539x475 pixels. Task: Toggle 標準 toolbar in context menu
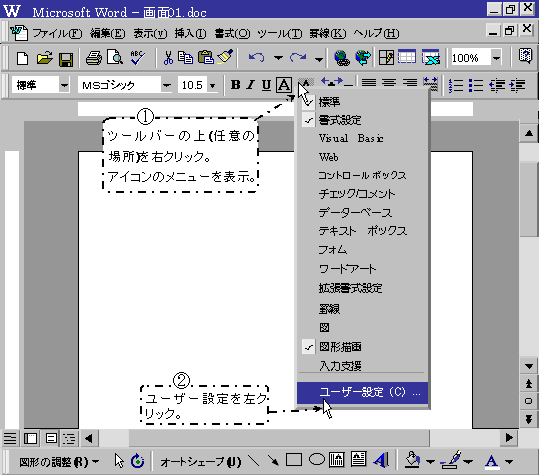362,102
